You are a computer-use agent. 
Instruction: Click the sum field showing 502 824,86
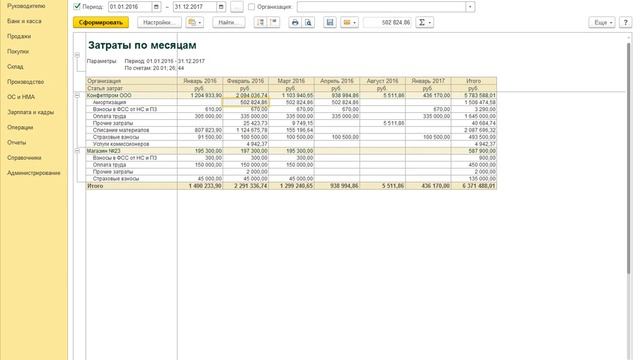[387, 22]
